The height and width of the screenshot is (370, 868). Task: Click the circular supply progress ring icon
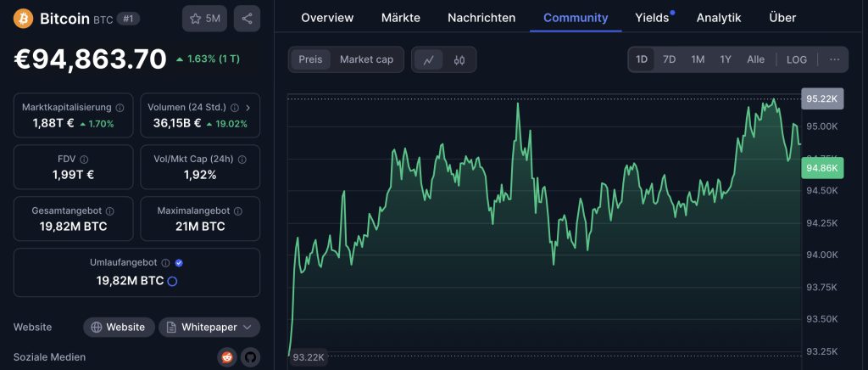[x=172, y=282]
